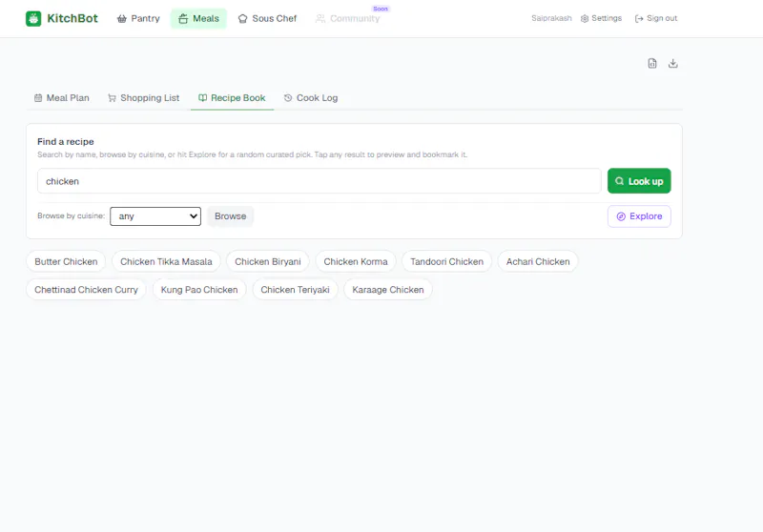Open the Browse by cuisine dropdown

click(x=155, y=215)
